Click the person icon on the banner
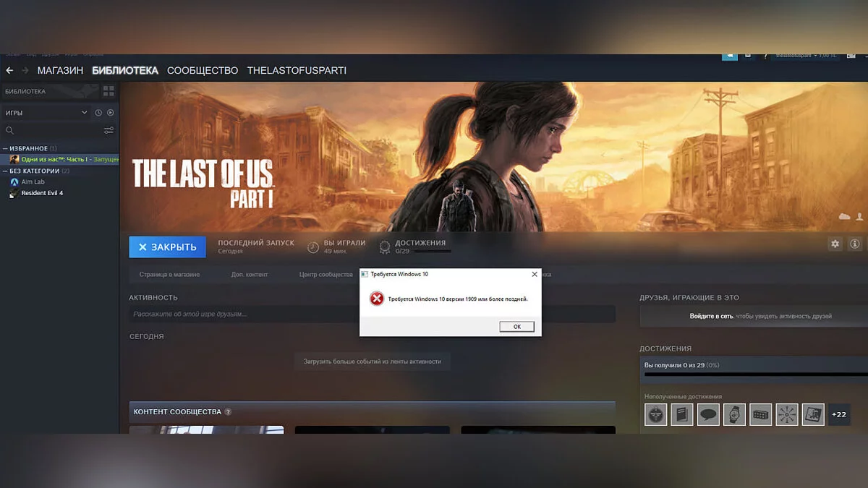 coord(859,217)
